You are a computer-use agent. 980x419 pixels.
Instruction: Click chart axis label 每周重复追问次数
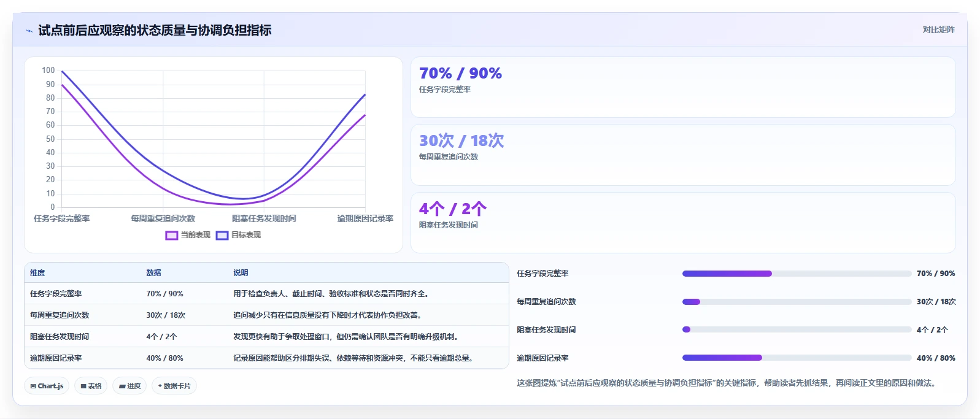(x=163, y=218)
